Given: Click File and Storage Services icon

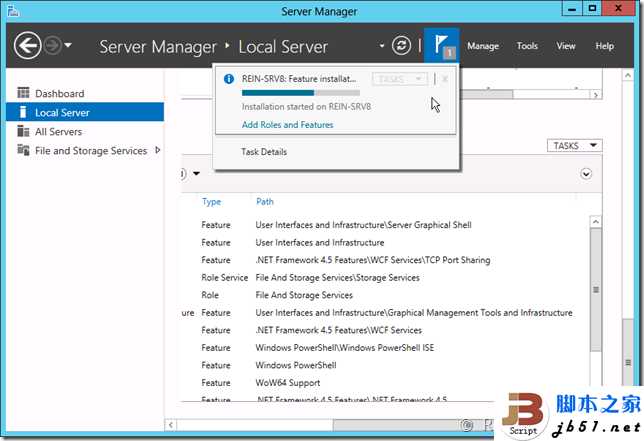Looking at the screenshot, I should pyautogui.click(x=23, y=150).
